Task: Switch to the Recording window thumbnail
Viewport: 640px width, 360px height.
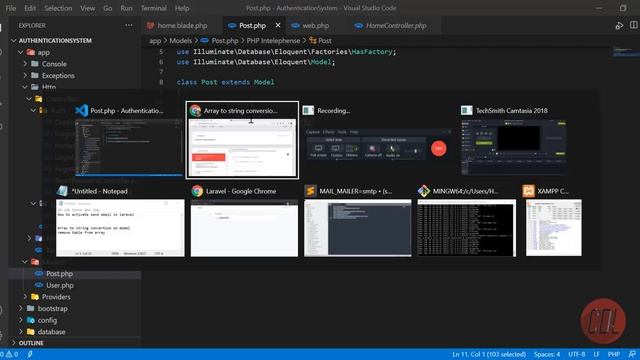Action: tap(378, 144)
